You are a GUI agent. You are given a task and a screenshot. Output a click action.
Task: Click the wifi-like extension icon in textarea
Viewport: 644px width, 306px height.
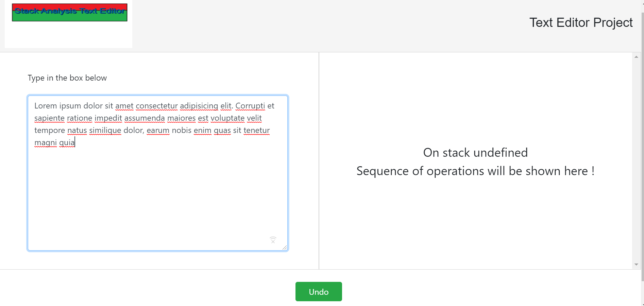click(x=273, y=240)
